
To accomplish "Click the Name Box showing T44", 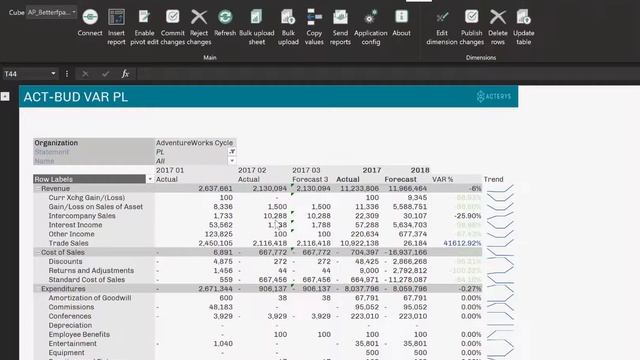I will pyautogui.click(x=25, y=74).
